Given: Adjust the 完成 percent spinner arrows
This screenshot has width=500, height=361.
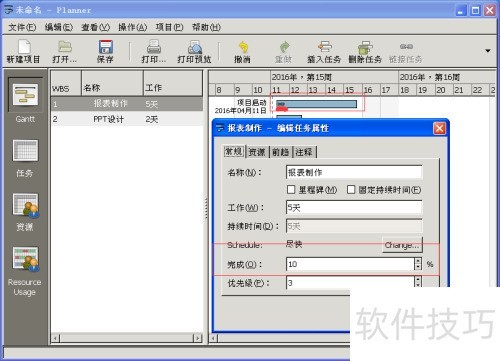Looking at the screenshot, I should 418,264.
